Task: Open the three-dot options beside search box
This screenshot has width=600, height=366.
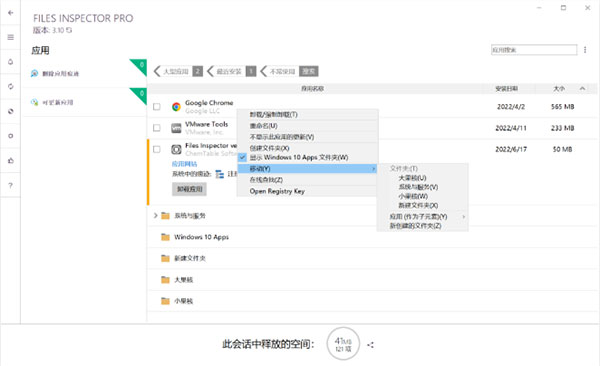Action: [x=585, y=50]
